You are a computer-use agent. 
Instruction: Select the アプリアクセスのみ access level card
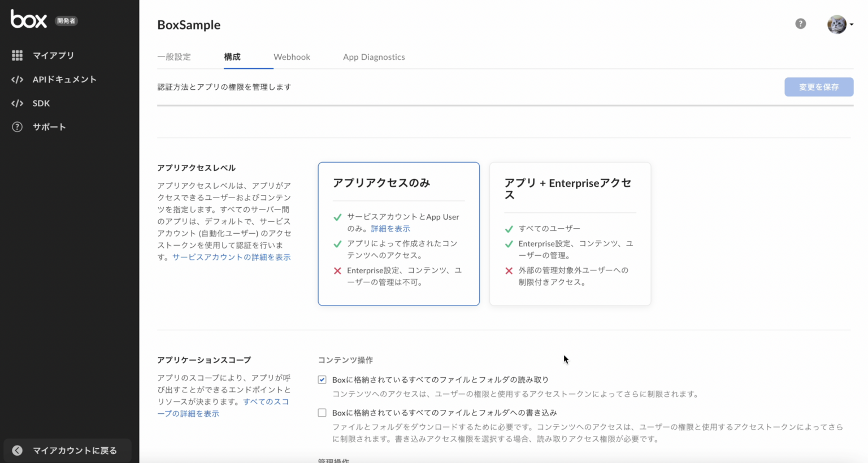398,234
